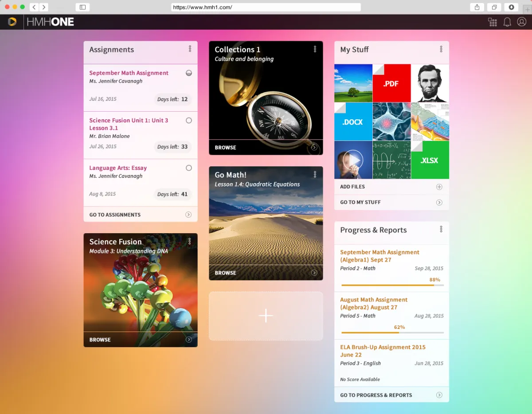Click arrow icon on Go Math! Browse

(x=314, y=273)
